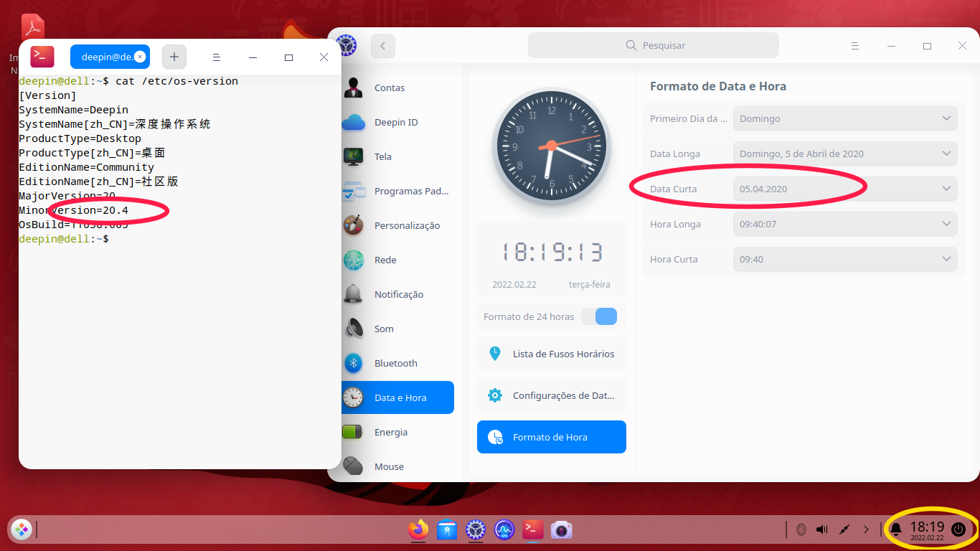Select Data e Hora in the sidebar
This screenshot has height=551, width=980.
tap(398, 397)
